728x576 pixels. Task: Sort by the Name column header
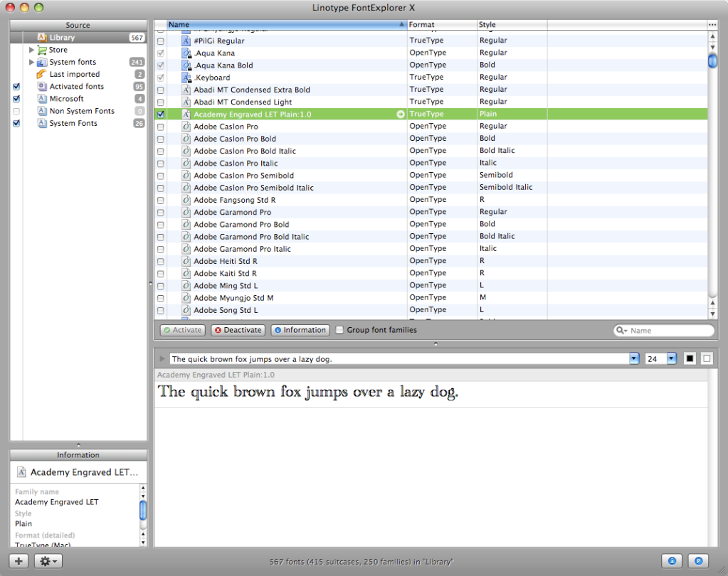point(287,25)
